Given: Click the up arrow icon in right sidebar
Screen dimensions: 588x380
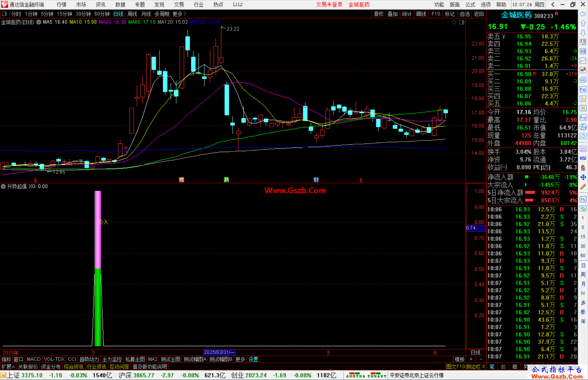Looking at the screenshot, I should [583, 23].
